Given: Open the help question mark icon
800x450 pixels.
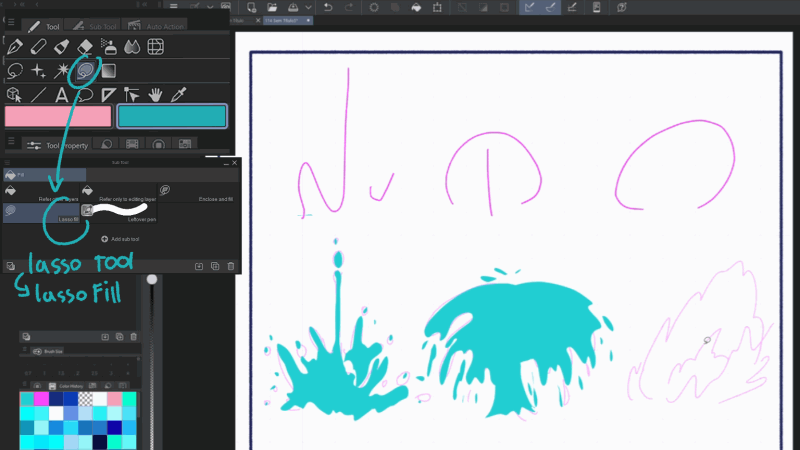Looking at the screenshot, I should (x=621, y=7).
